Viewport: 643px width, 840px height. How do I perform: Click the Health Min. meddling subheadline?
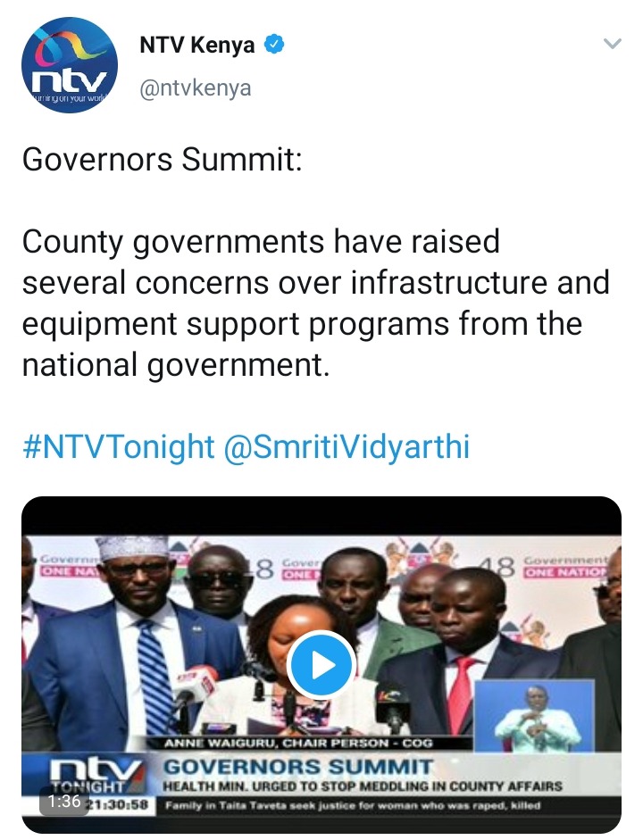tap(363, 786)
